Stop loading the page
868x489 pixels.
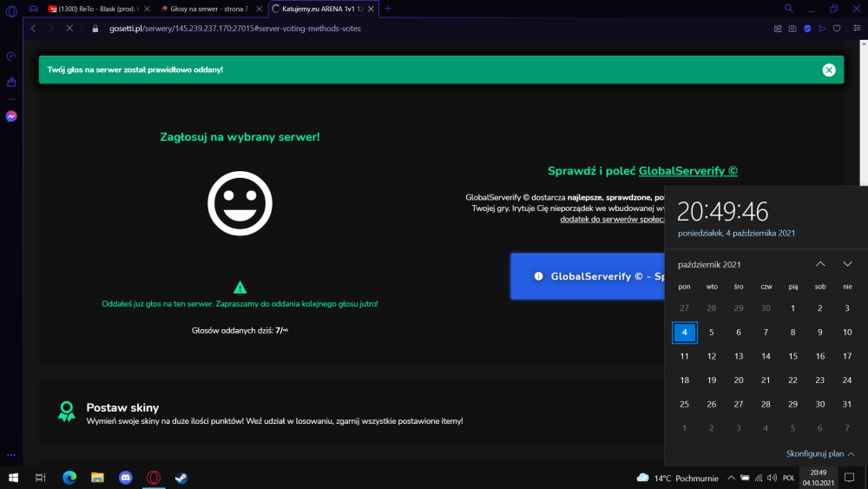69,29
